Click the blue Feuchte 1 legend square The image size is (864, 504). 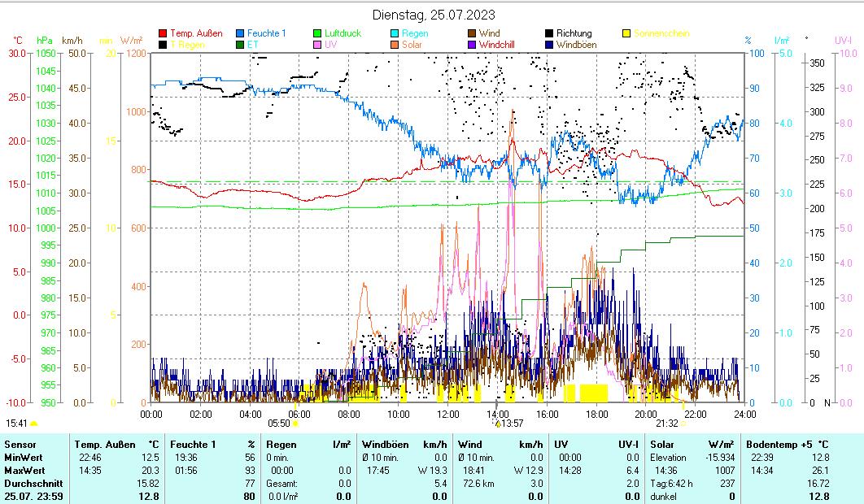[240, 33]
